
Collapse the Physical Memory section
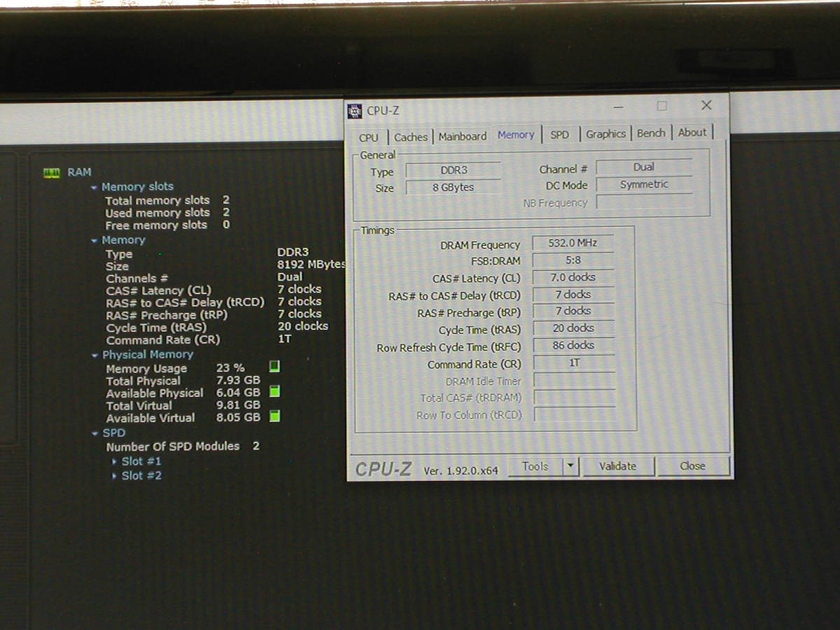[95, 356]
